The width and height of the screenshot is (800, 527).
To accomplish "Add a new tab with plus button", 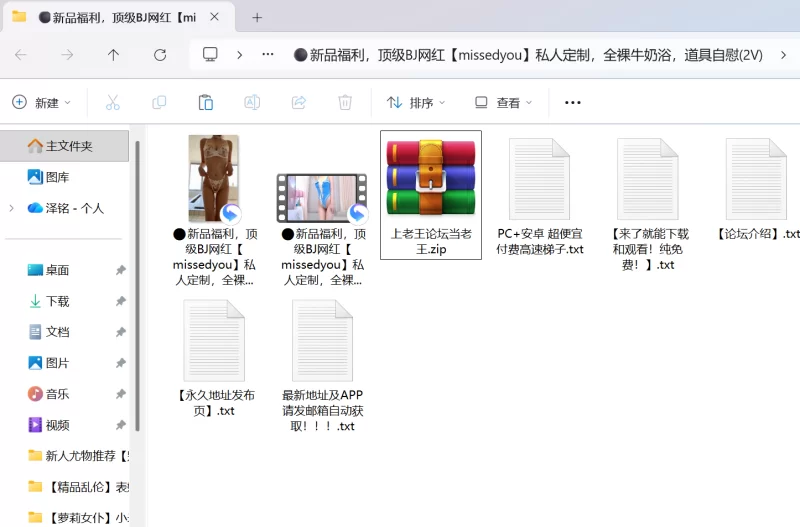I will pyautogui.click(x=257, y=17).
